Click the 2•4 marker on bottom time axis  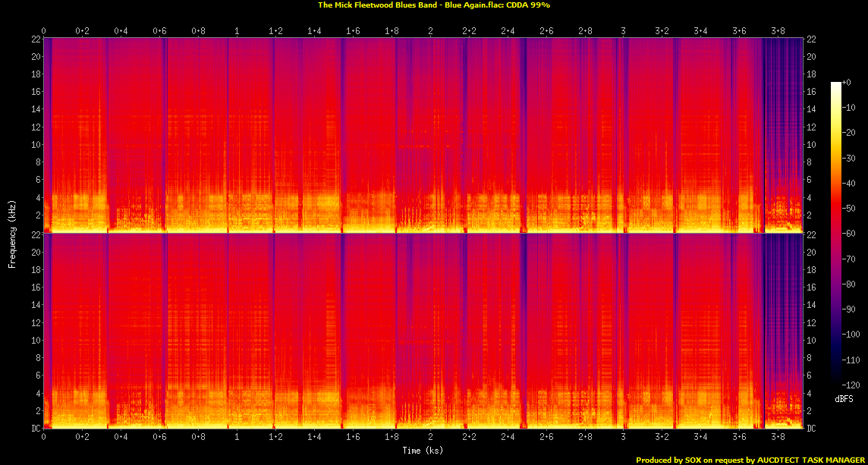[508, 438]
